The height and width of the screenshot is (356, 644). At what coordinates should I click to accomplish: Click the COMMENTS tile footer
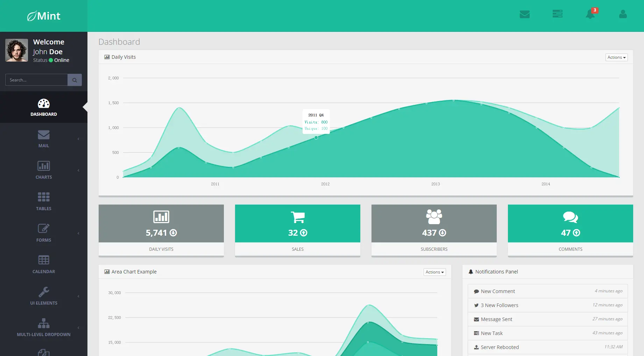571,249
